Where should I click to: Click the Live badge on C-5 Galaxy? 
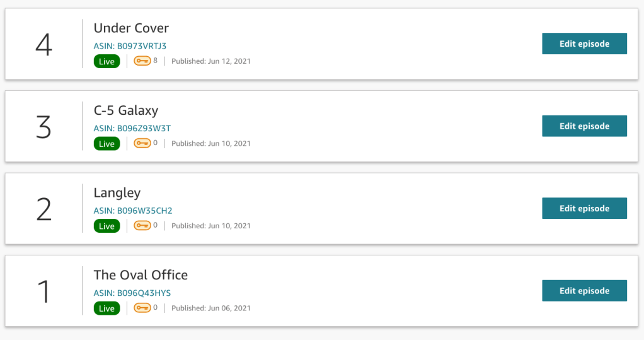pos(106,144)
